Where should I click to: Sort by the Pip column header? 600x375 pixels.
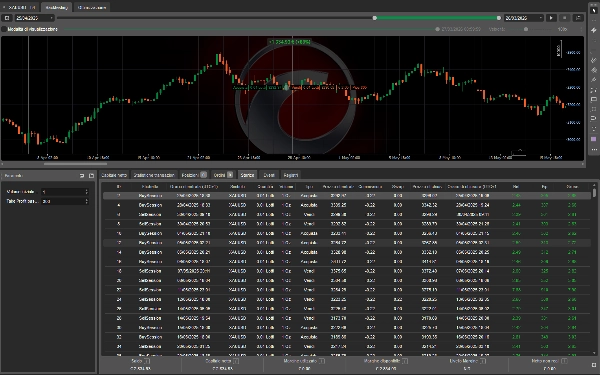coord(544,187)
